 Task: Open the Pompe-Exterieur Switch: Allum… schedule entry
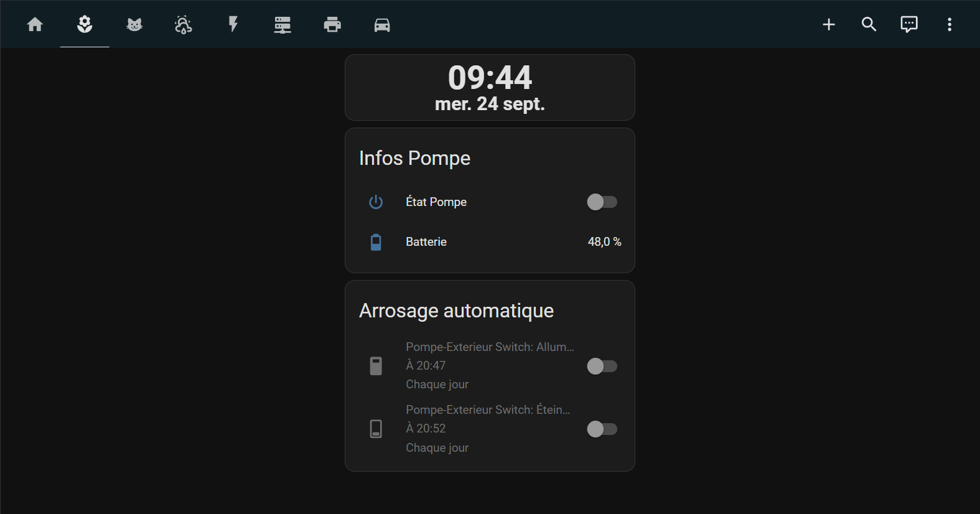coord(490,347)
